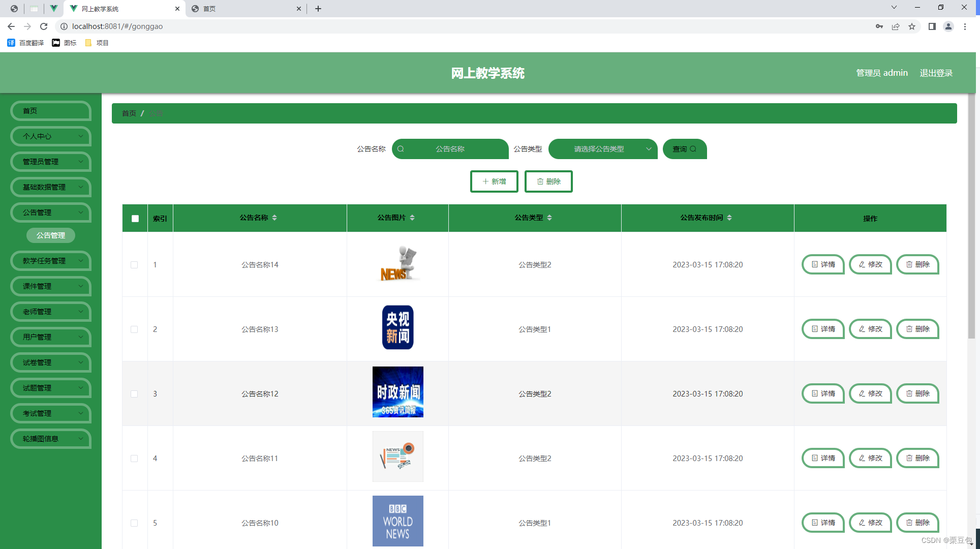Bookmark this page with the star icon
This screenshot has width=980, height=549.
912,26
